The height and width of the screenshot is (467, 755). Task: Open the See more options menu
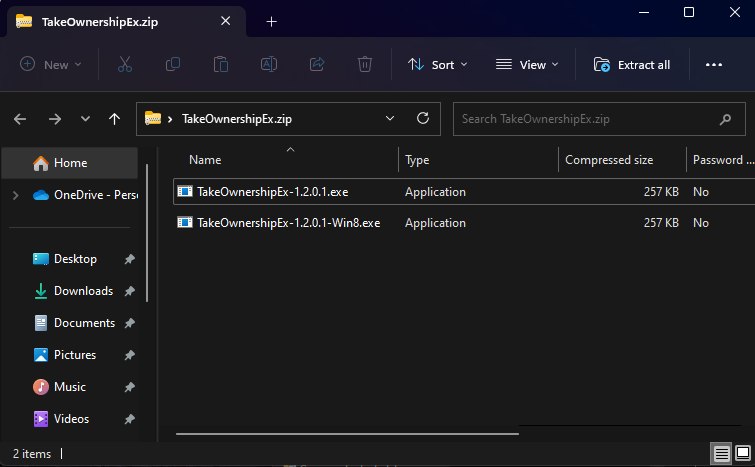[713, 64]
